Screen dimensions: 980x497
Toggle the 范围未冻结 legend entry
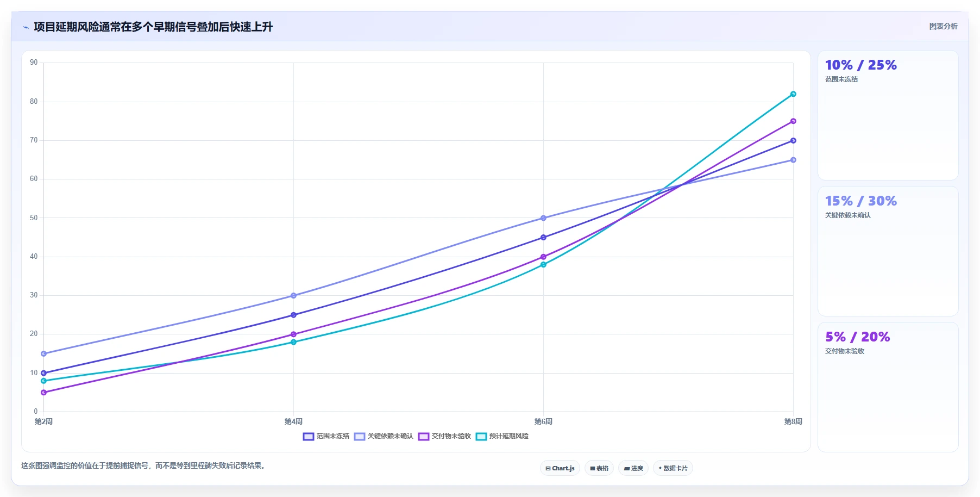point(326,436)
